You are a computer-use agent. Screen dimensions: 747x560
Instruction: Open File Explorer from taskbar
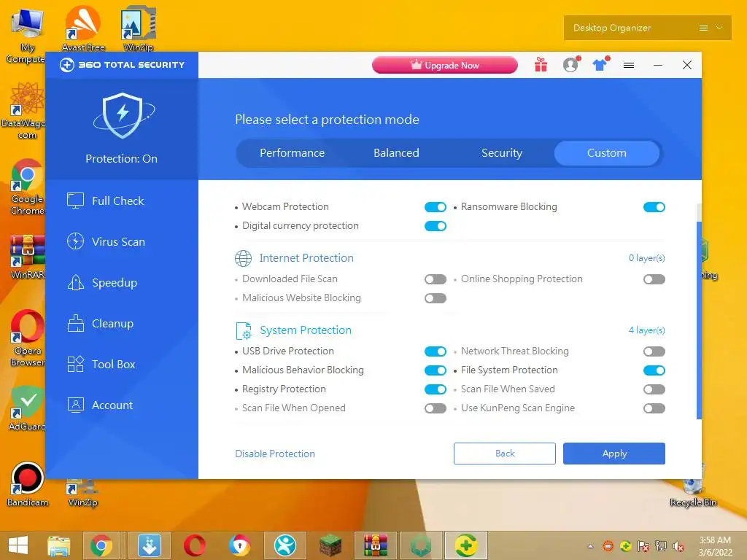click(x=58, y=545)
